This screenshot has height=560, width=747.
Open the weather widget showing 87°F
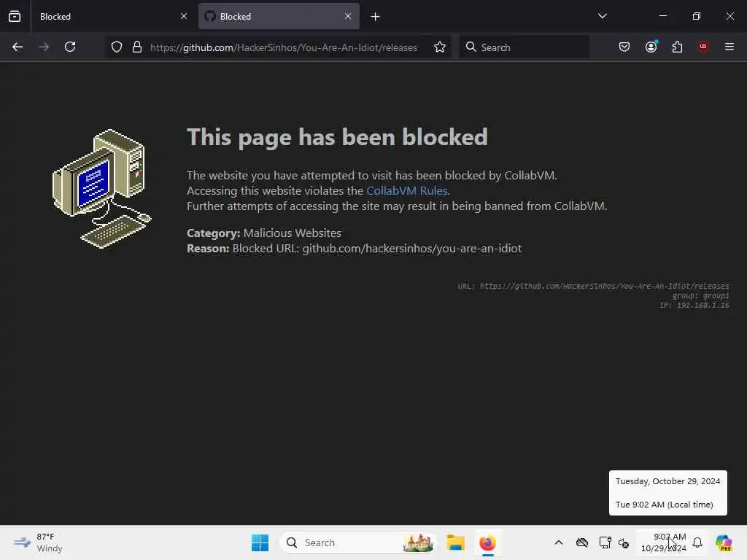(38, 542)
